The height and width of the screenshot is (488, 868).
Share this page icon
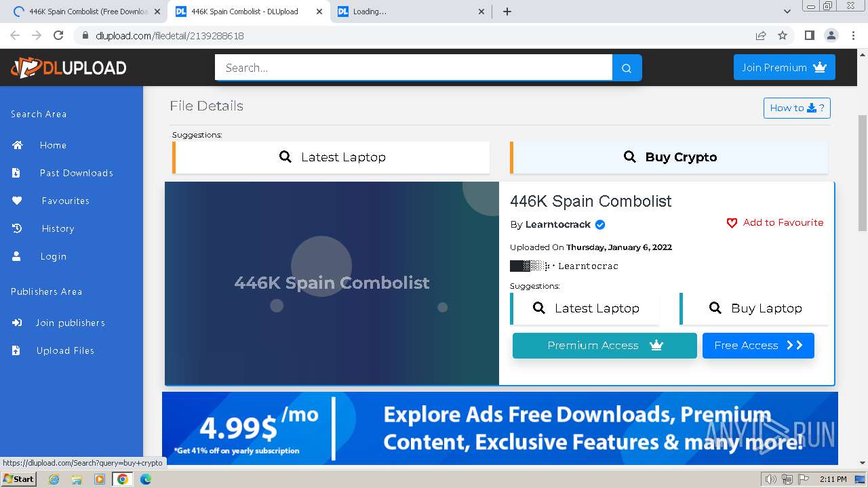click(x=761, y=35)
